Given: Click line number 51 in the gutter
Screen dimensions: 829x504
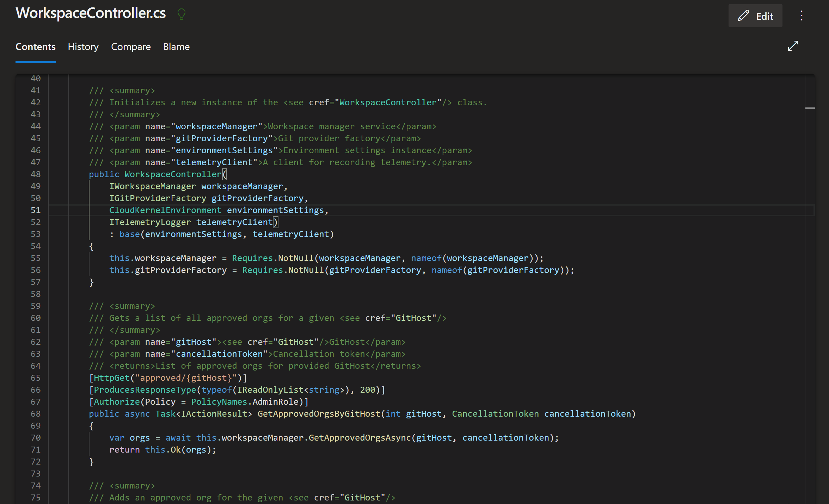Looking at the screenshot, I should tap(36, 210).
